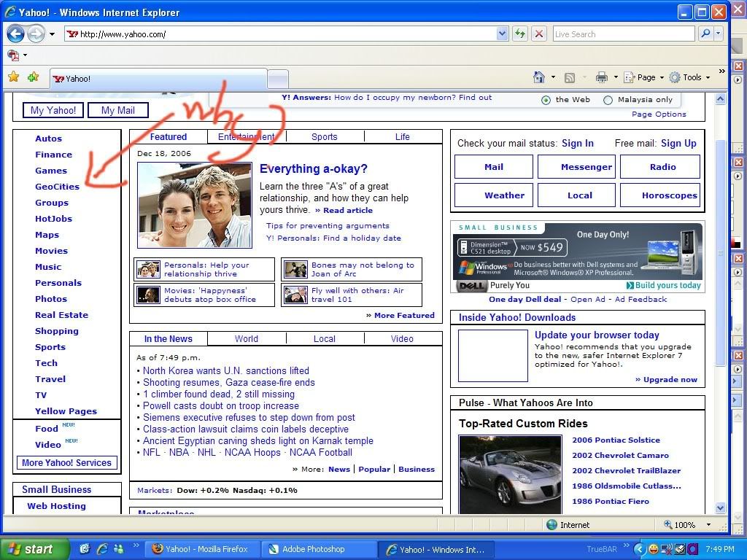Open 2006 Pontiac Solstice link
747x560 pixels.
tap(616, 440)
